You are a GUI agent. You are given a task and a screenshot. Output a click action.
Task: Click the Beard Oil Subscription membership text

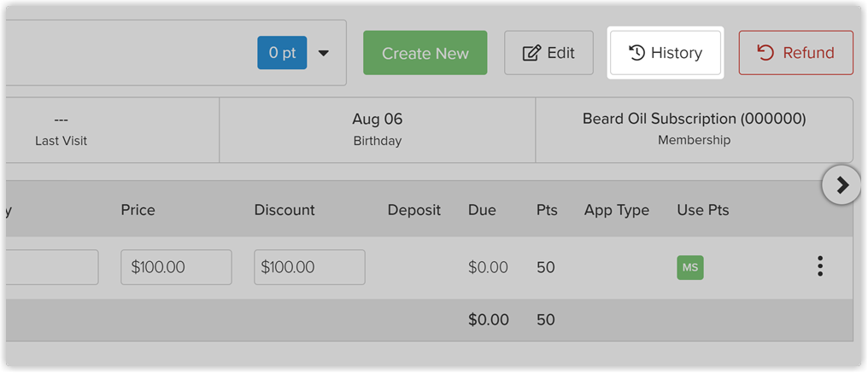pos(695,119)
